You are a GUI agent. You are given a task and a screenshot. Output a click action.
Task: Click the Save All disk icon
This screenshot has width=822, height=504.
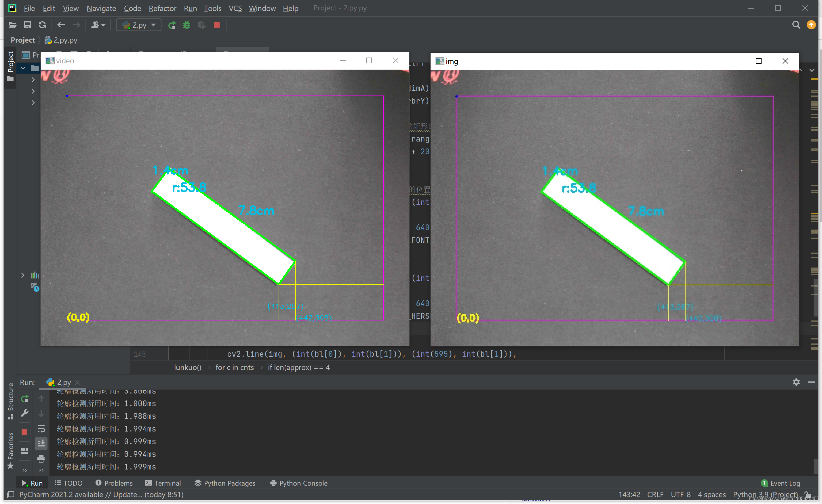tap(27, 25)
